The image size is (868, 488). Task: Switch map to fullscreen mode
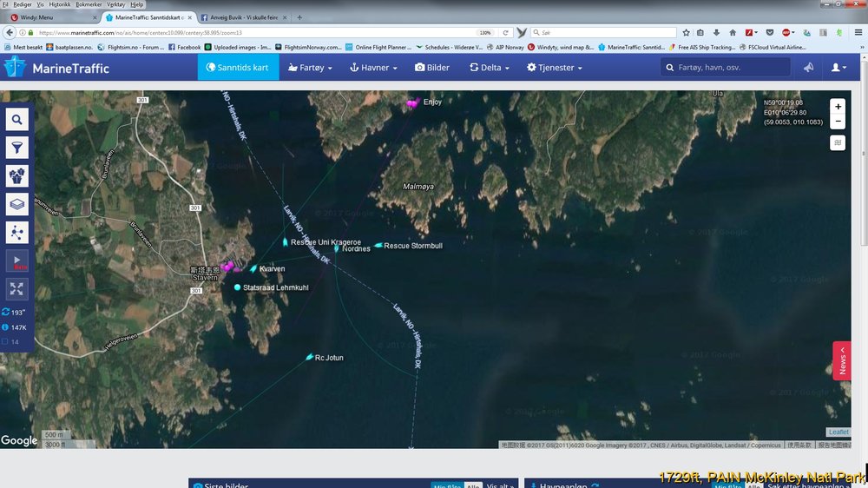(x=17, y=289)
